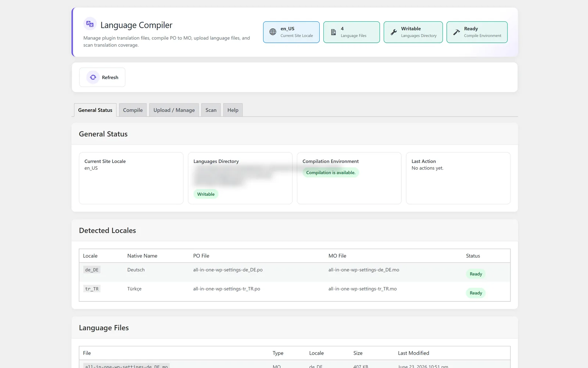Click the tr_TR locale code
Screen dimensions: 588x368
click(92, 289)
